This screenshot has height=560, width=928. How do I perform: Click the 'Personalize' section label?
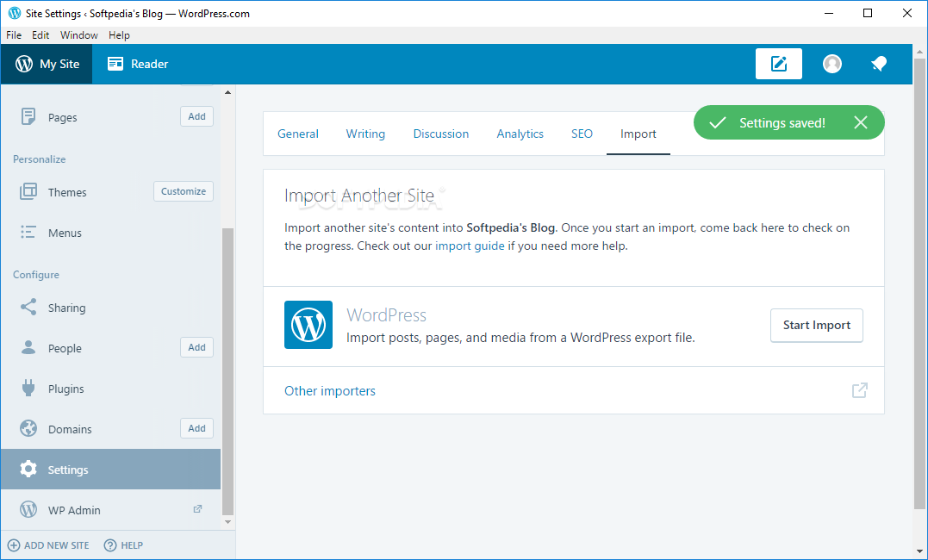pyautogui.click(x=39, y=159)
